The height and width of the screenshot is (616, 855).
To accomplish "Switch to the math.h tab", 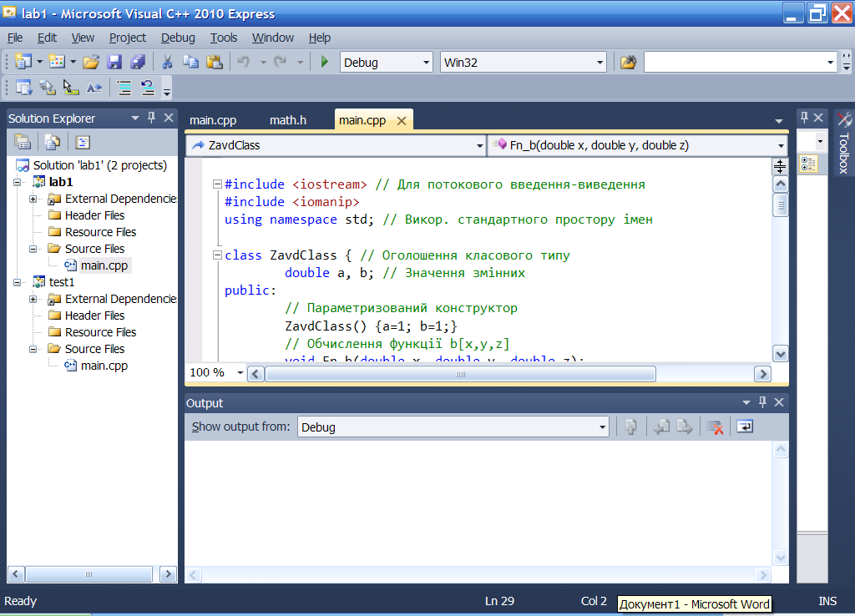I will (x=288, y=120).
